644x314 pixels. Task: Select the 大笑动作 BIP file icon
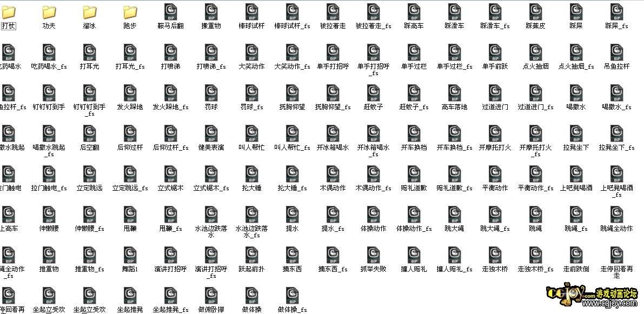pos(252,52)
